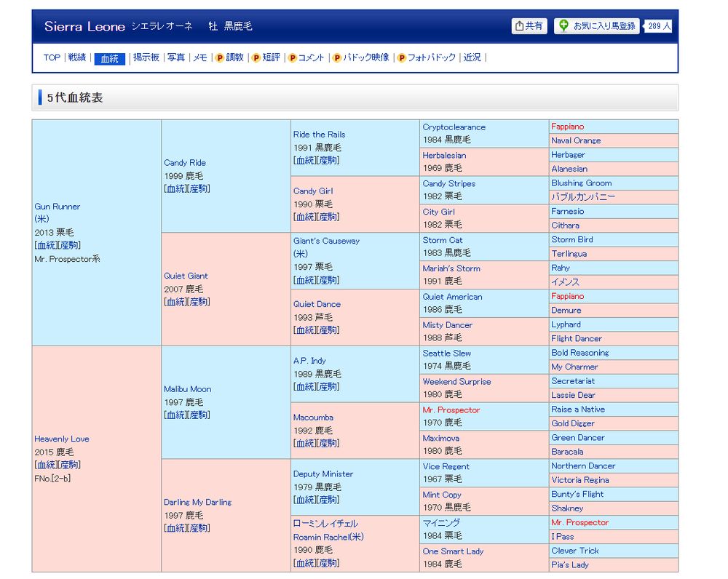Screen dimensions: 728x579
Task: Open Darling My Darling's page
Action: 198,503
